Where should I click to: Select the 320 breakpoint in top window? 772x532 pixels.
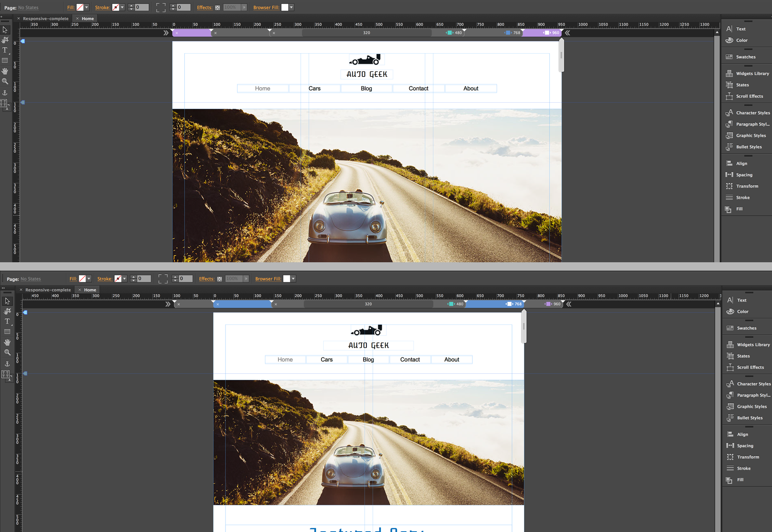point(366,33)
